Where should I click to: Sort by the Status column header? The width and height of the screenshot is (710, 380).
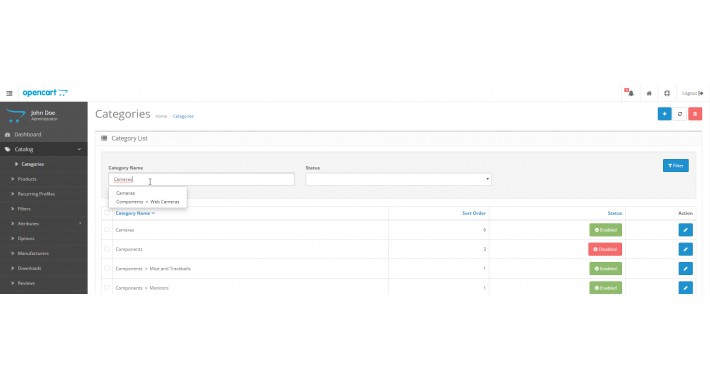tap(614, 213)
